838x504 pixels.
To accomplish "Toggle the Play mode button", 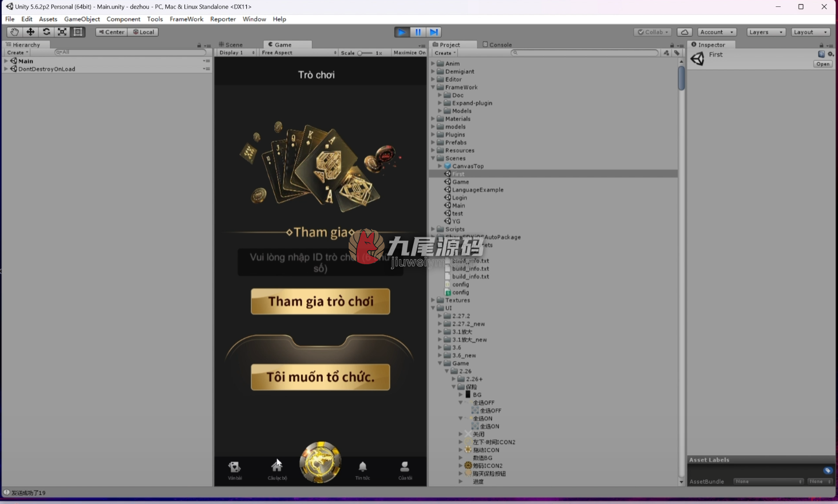I will coord(402,32).
